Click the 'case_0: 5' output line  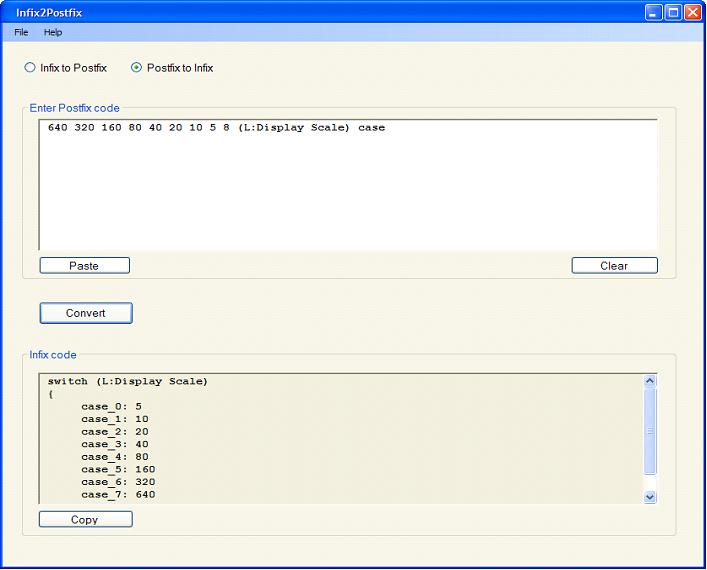[111, 407]
